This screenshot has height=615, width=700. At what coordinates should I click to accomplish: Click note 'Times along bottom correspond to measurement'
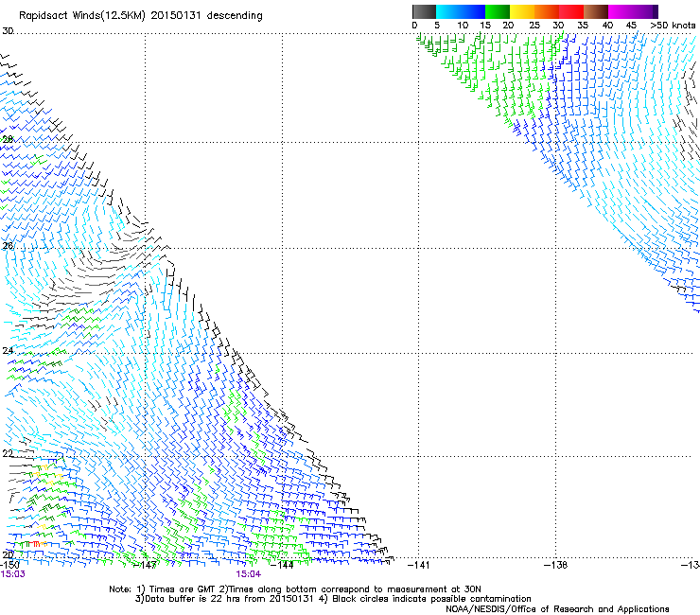337,589
